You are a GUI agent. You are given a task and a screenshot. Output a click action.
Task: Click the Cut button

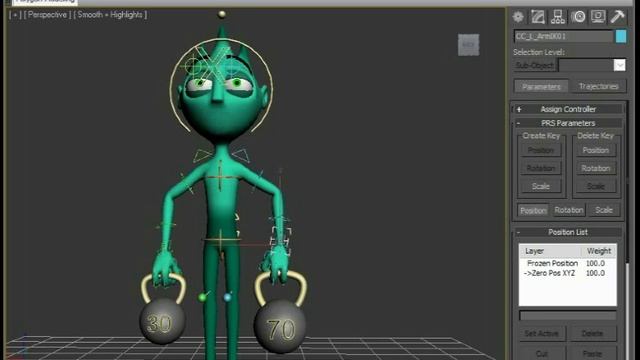click(x=541, y=353)
